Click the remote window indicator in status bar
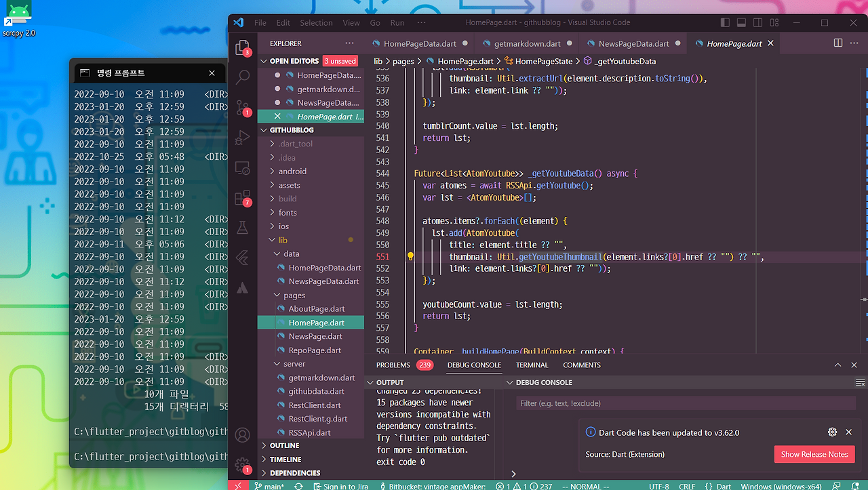The height and width of the screenshot is (490, 868). tap(238, 485)
